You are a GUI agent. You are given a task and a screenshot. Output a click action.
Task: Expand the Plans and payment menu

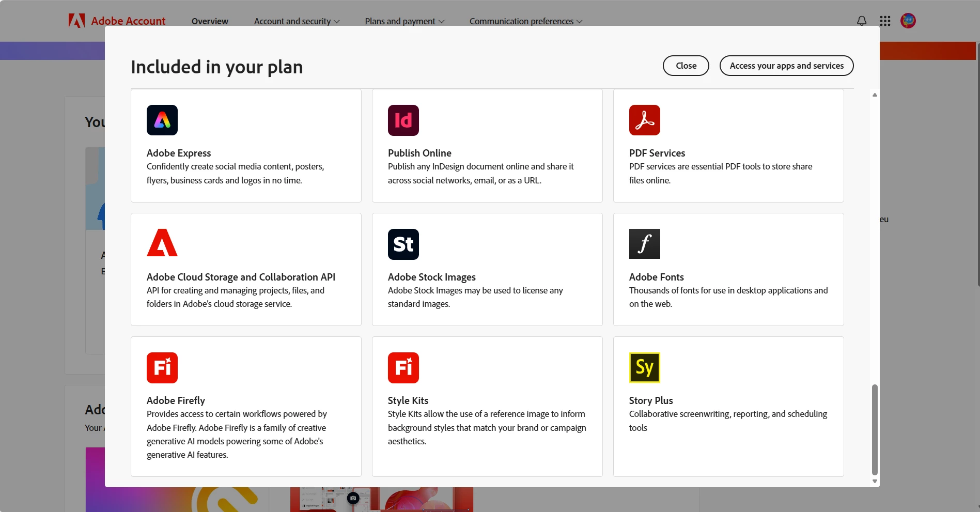pos(405,21)
